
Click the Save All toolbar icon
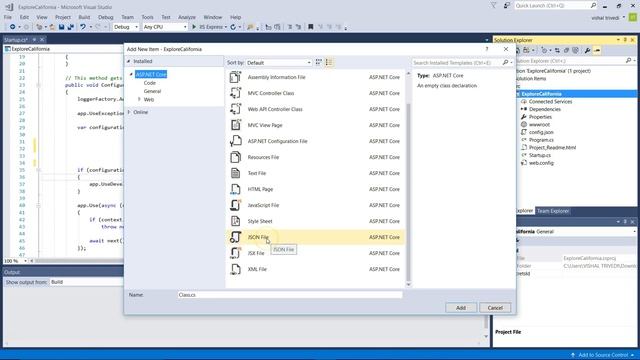[x=70, y=27]
